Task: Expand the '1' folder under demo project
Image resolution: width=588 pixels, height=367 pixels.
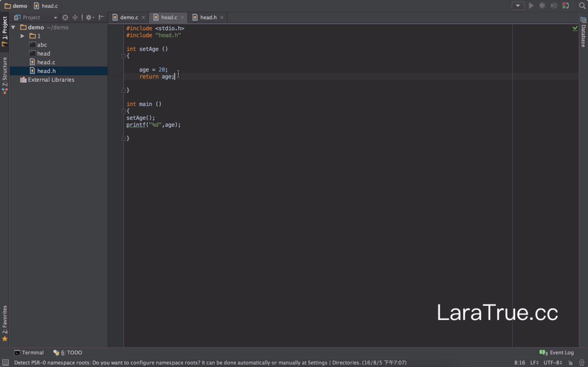Action: click(22, 35)
